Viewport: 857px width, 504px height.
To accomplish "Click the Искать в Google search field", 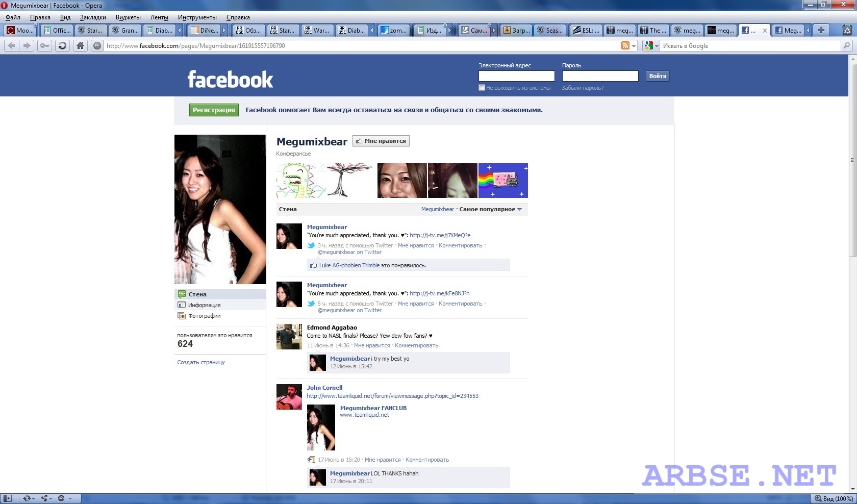I will (751, 46).
